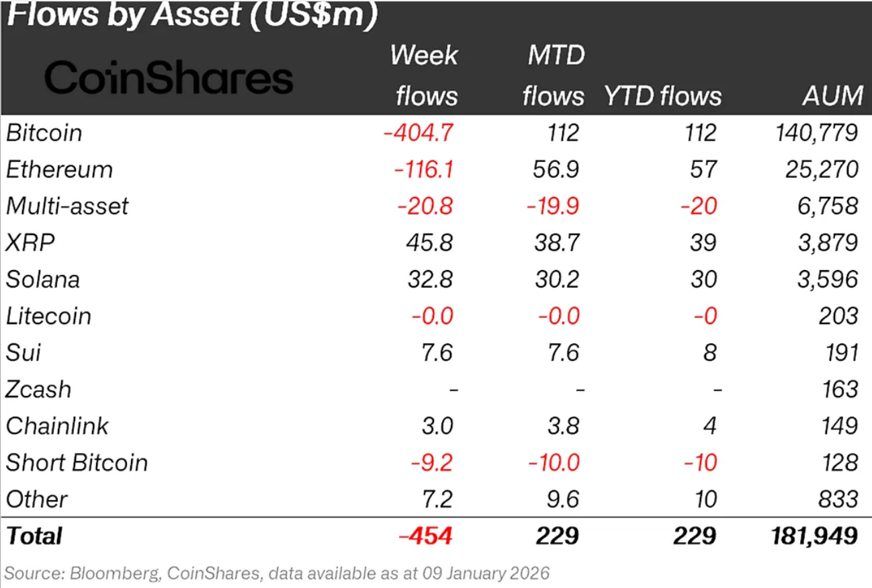The width and height of the screenshot is (872, 588).
Task: Click the Ethereum row label
Action: click(x=59, y=169)
